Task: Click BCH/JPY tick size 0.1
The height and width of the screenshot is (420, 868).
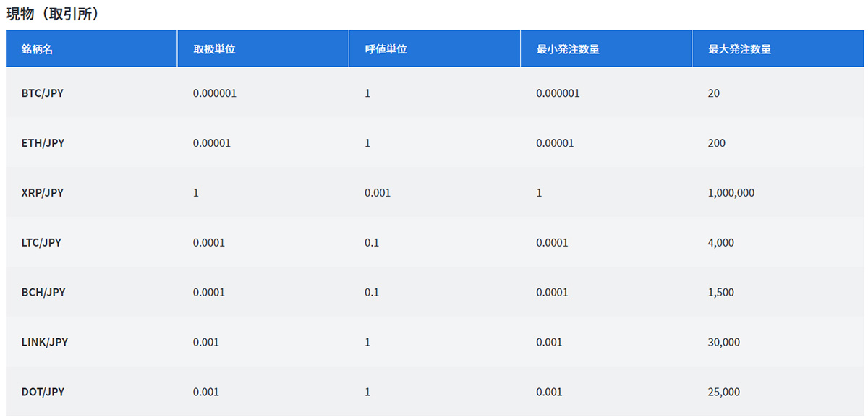Action: [x=372, y=293]
